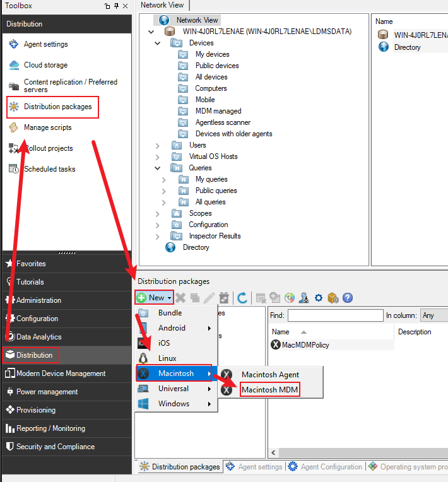Click into the Find text field
Viewport: 448px width, 482px height.
click(335, 315)
